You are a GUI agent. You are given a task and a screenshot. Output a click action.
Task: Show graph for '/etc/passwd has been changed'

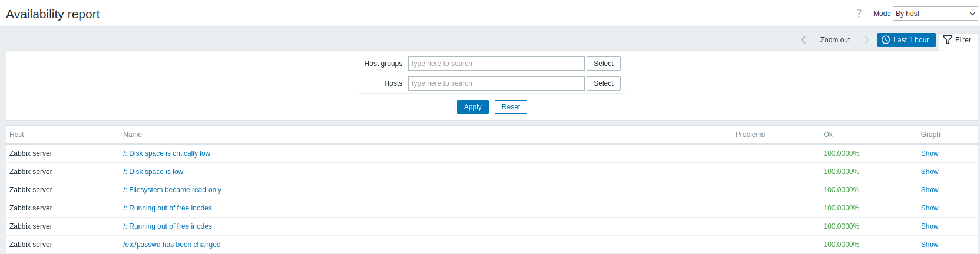coord(930,245)
